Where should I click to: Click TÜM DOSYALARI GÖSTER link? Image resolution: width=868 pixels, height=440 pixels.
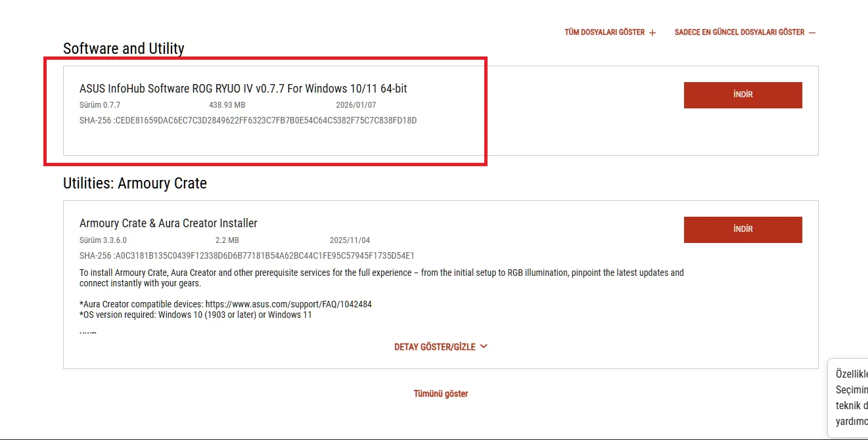pyautogui.click(x=610, y=32)
